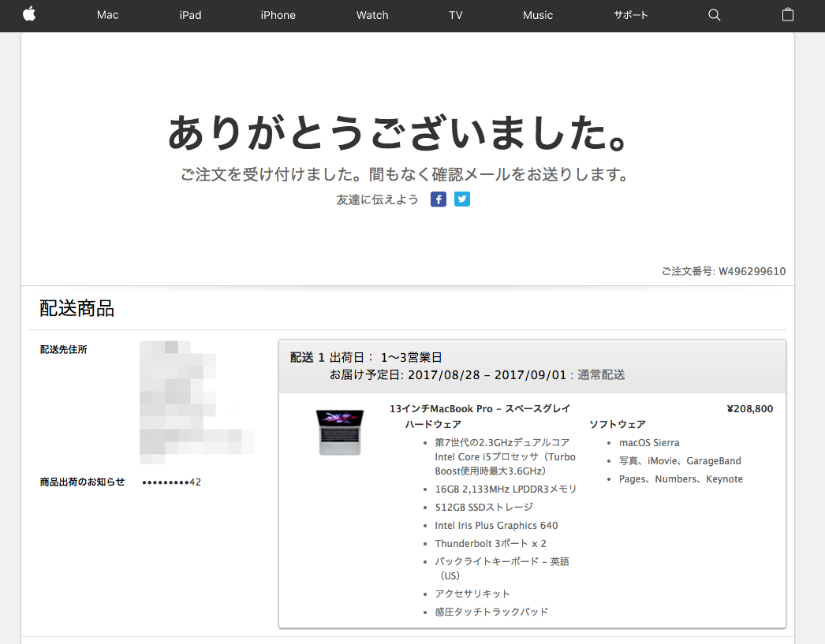Click the 商品出荷のお知らせ label
The height and width of the screenshot is (644, 825).
coord(82,482)
